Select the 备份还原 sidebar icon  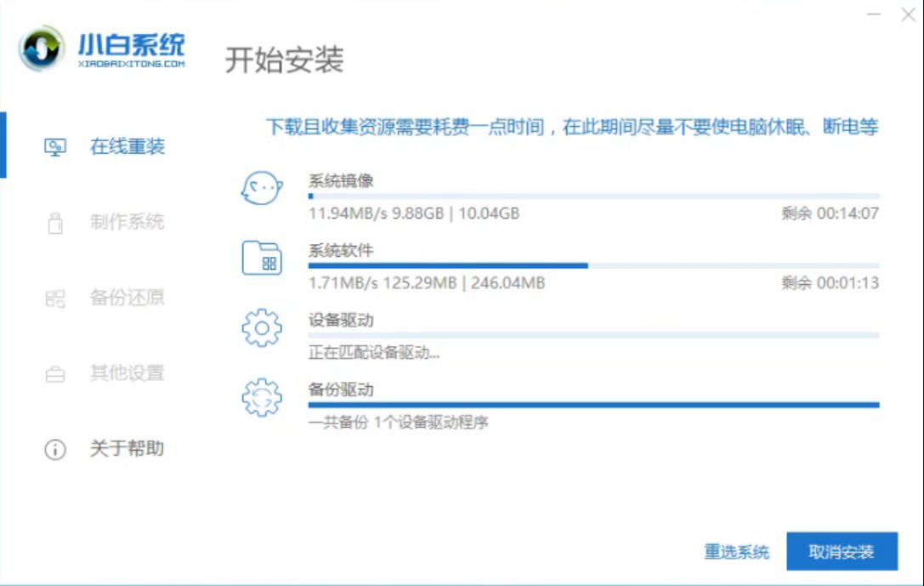point(55,298)
